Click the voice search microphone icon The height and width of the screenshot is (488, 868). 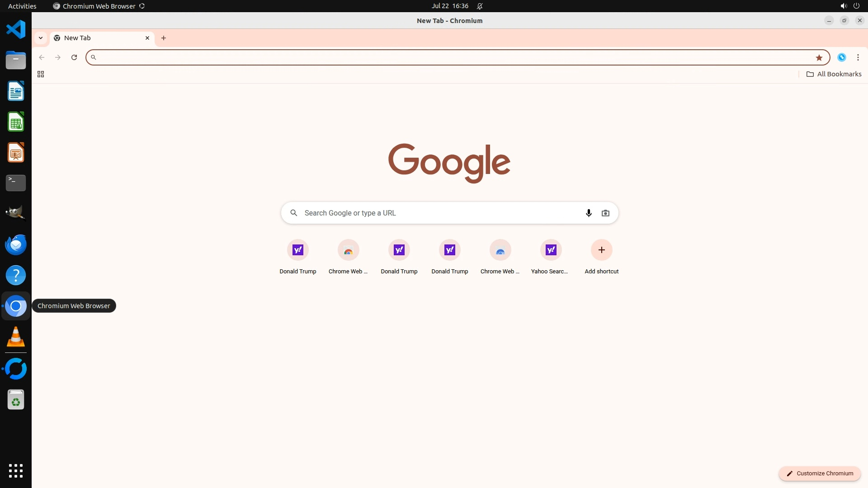click(x=589, y=213)
